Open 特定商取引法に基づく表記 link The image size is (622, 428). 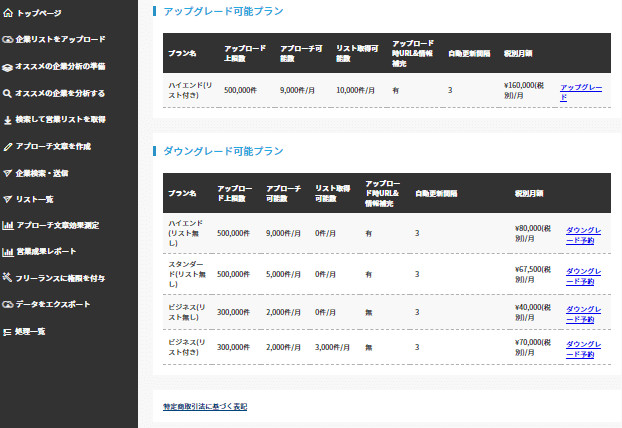tap(205, 407)
